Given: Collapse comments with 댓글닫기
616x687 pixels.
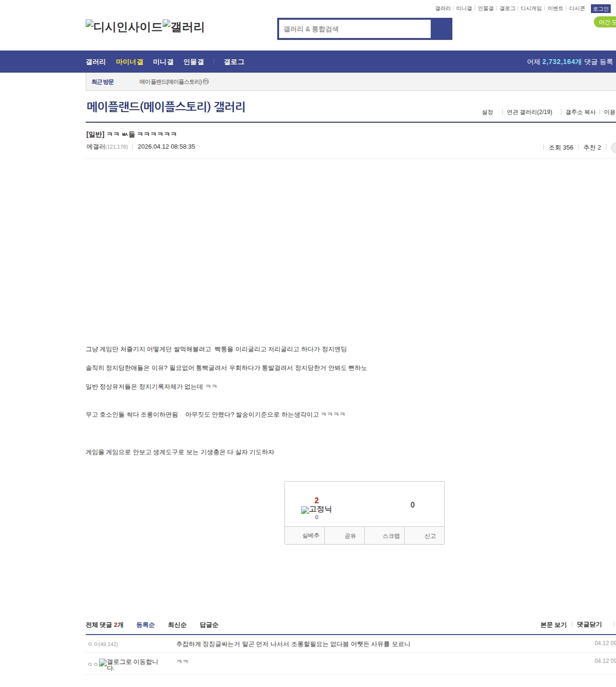Looking at the screenshot, I should click(590, 624).
